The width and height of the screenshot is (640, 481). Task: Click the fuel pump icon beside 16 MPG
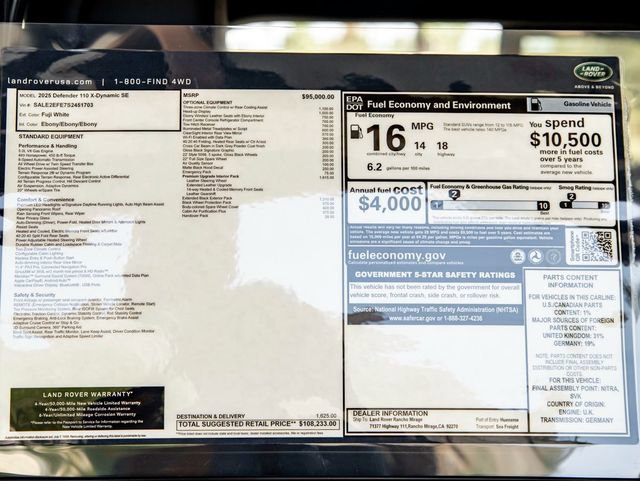(x=357, y=131)
